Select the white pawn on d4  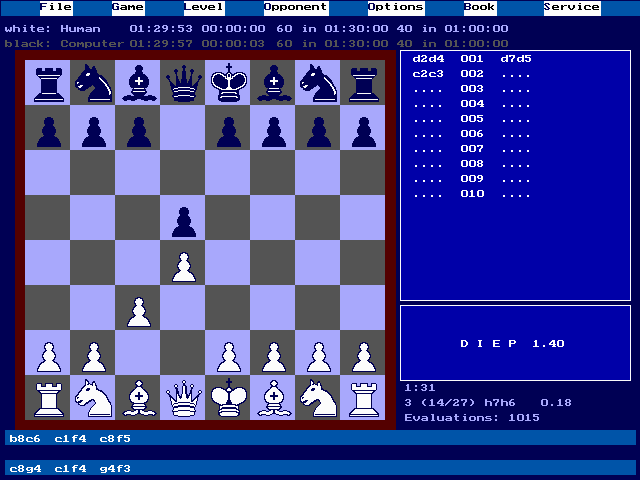coord(184,267)
